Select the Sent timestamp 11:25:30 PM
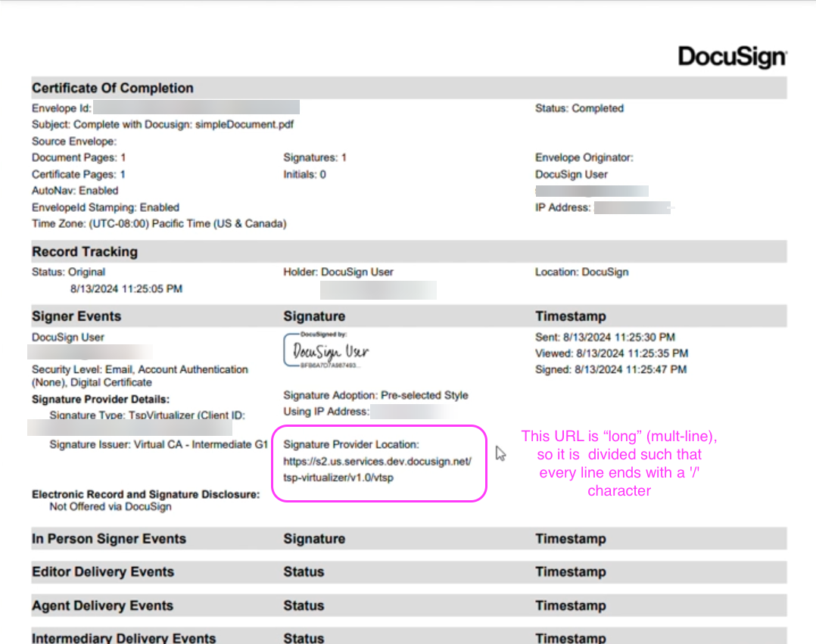 [x=605, y=337]
